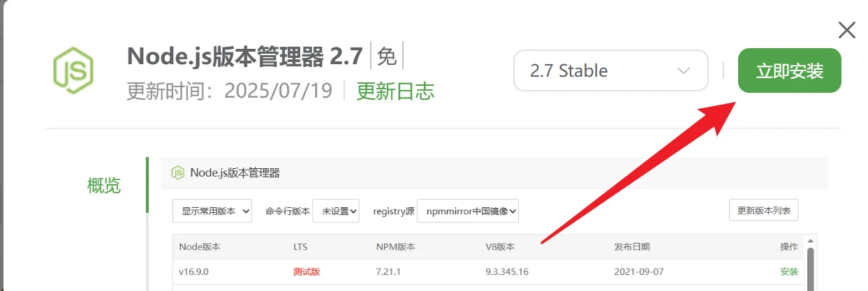Open the 显示常用版本 filter dropdown
Viewport: 868px width, 291px height.
(212, 211)
